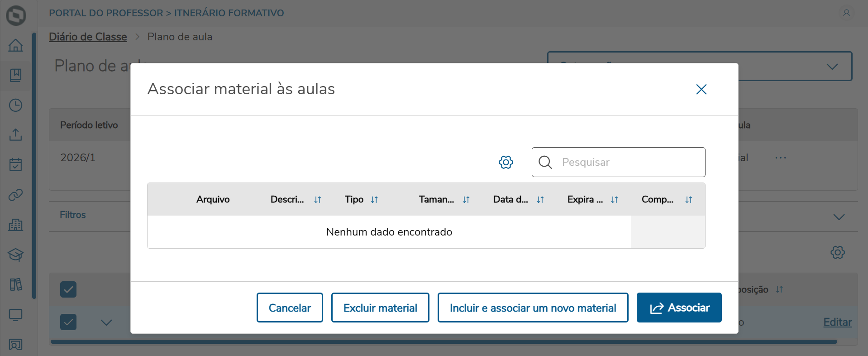Open the Editar link in the lesson row
Screen dimensions: 868x356
click(838, 322)
